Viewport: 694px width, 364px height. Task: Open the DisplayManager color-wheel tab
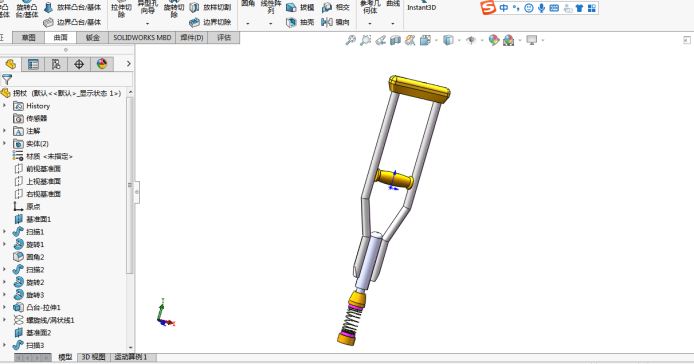(102, 64)
